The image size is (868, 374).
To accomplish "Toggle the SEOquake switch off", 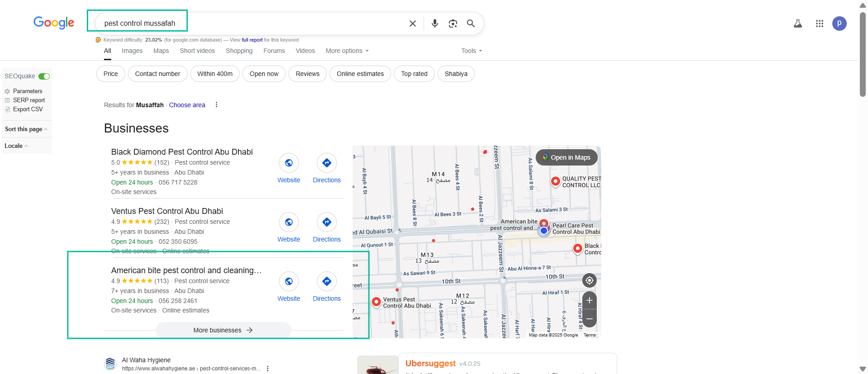I will click(44, 76).
